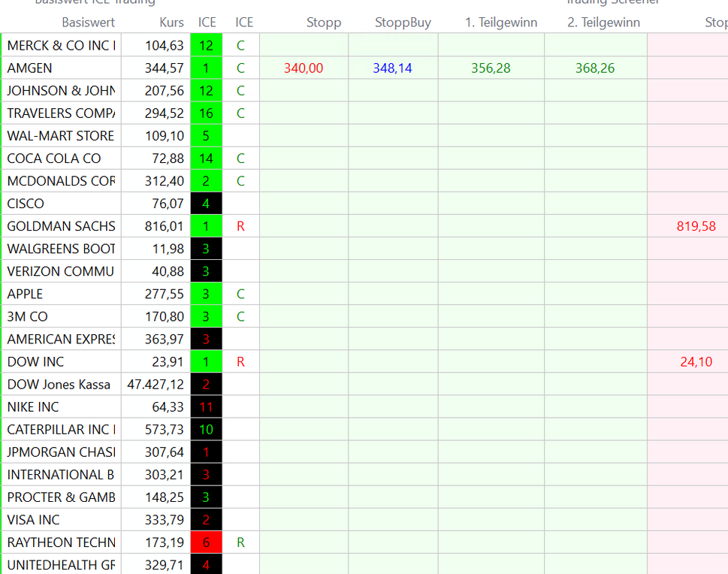Select the 1. Teilgewinn column header

pos(501,23)
